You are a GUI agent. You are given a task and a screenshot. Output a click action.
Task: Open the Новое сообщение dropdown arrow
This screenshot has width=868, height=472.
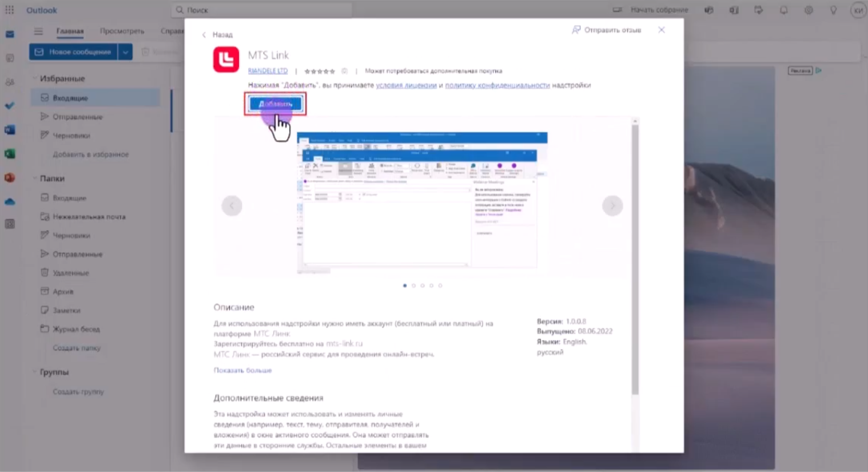tap(125, 52)
